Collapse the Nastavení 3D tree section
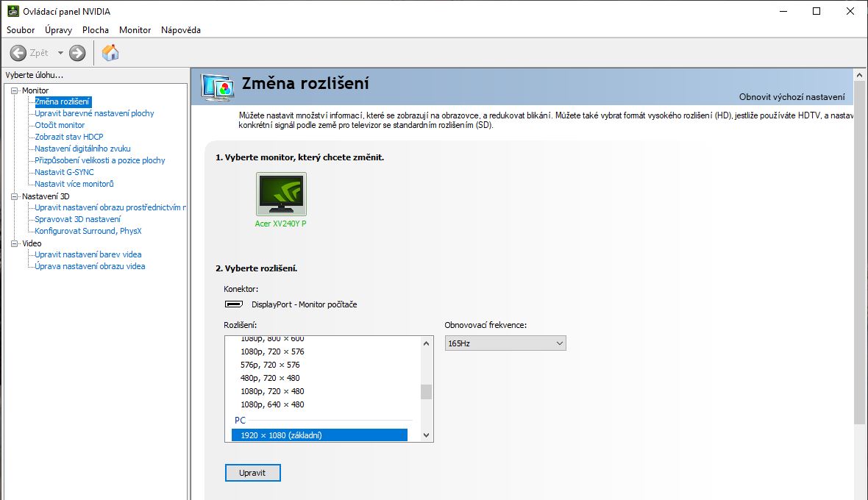868x500 pixels. click(x=14, y=196)
